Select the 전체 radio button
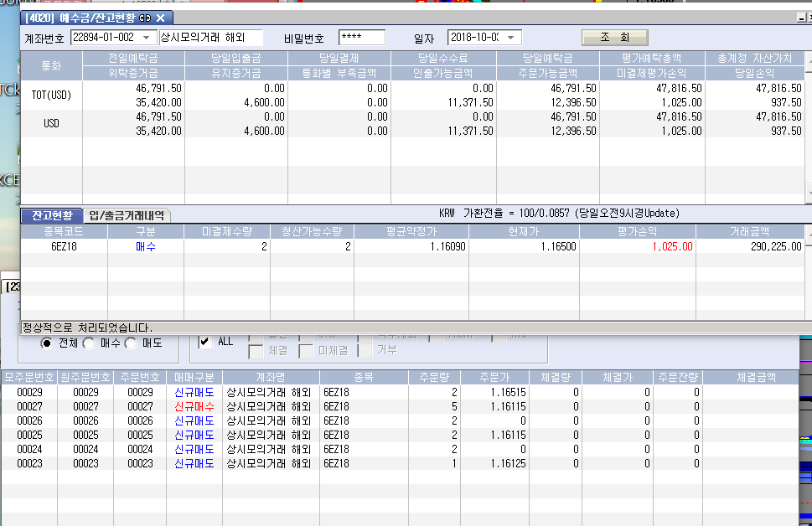812x526 pixels. click(x=48, y=343)
